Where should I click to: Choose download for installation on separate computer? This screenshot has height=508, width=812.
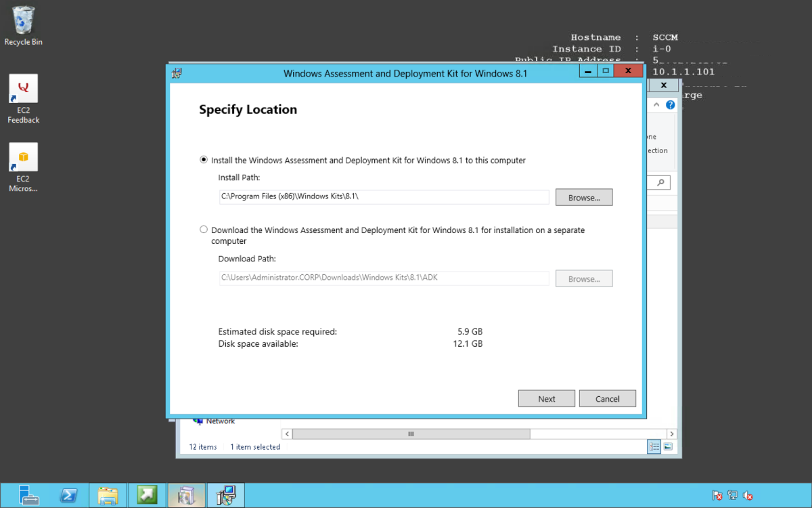click(204, 229)
